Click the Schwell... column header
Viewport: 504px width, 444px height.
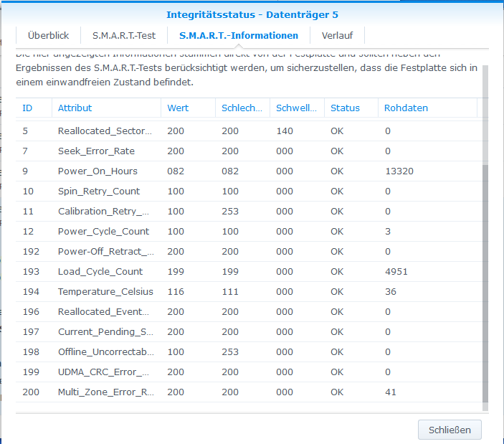297,108
